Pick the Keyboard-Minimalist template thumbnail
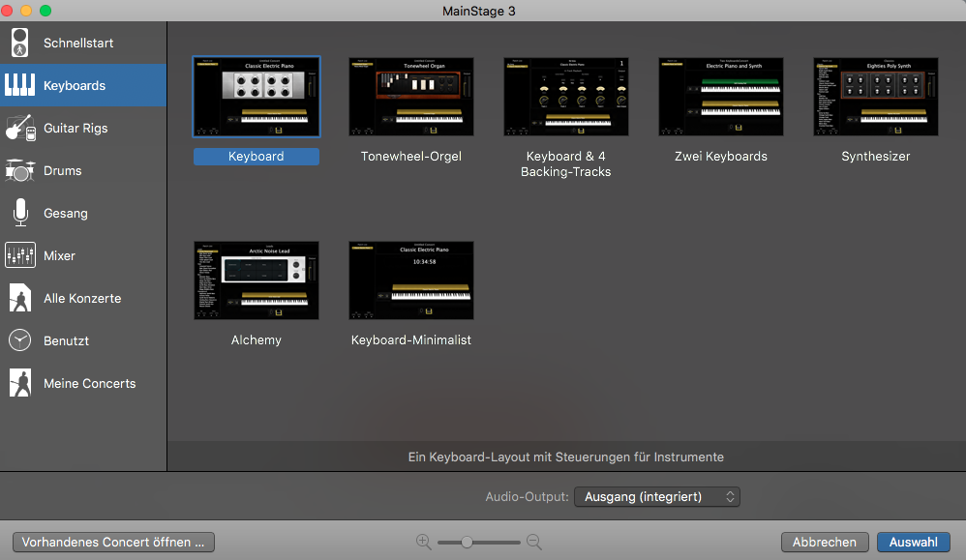This screenshot has width=966, height=560. tap(411, 280)
